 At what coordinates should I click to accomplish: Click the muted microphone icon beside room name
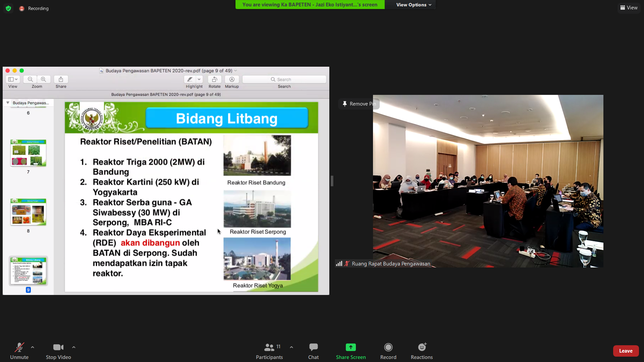pyautogui.click(x=347, y=264)
